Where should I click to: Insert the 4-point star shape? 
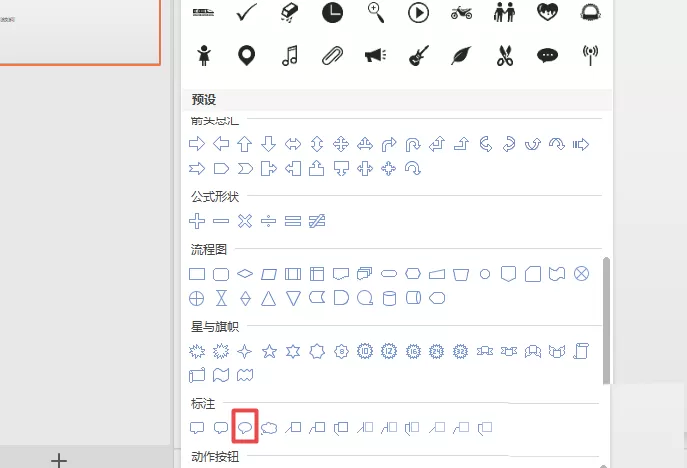pyautogui.click(x=244, y=351)
